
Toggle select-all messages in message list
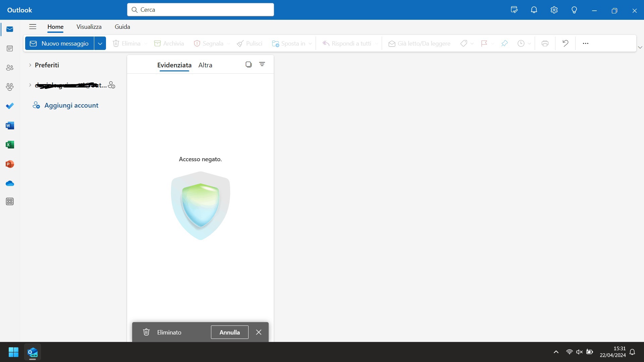pyautogui.click(x=248, y=64)
